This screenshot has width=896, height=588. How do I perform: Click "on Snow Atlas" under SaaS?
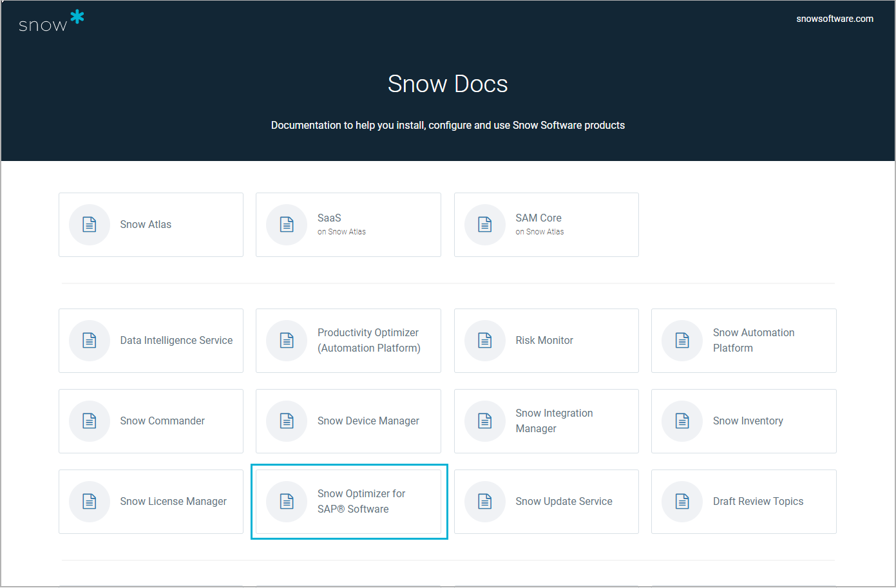[341, 232]
